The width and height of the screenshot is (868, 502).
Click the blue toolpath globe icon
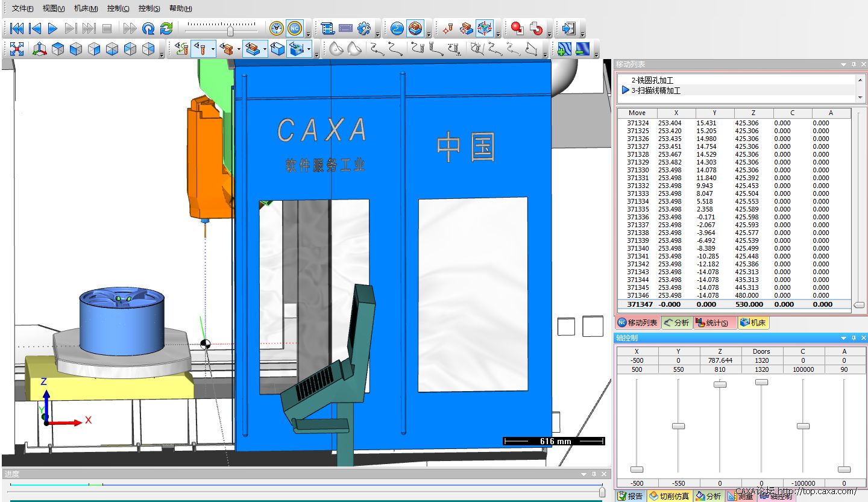pyautogui.click(x=397, y=28)
